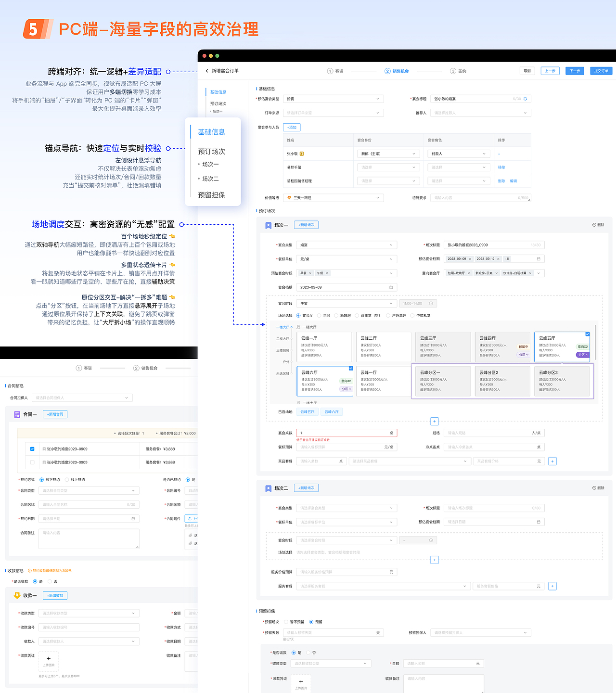This screenshot has height=693, width=616.
Task: Open the 餐标单位 元/桌 dropdown in 场次一
Action: point(346,259)
